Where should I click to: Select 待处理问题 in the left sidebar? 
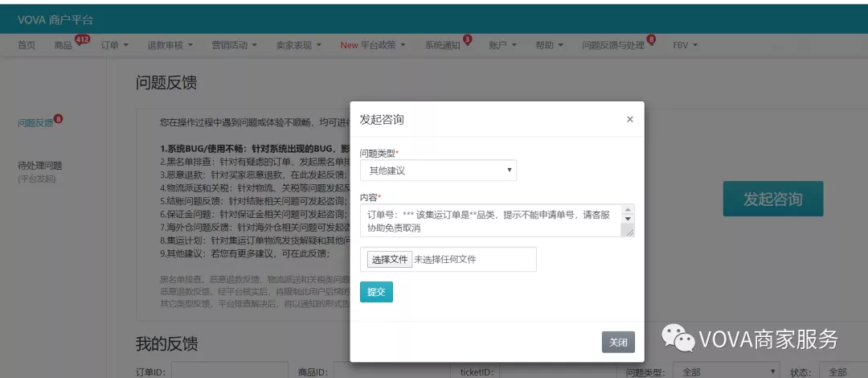click(x=40, y=165)
